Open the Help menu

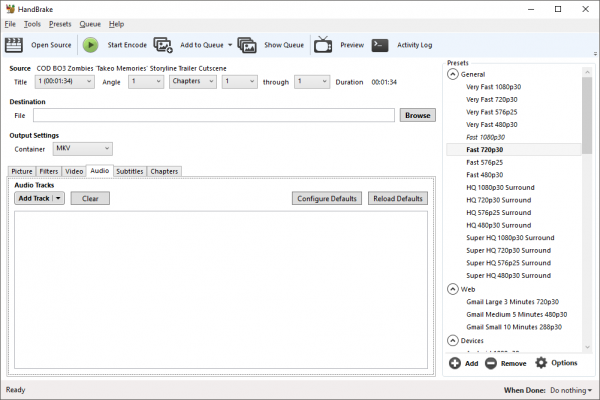click(116, 24)
